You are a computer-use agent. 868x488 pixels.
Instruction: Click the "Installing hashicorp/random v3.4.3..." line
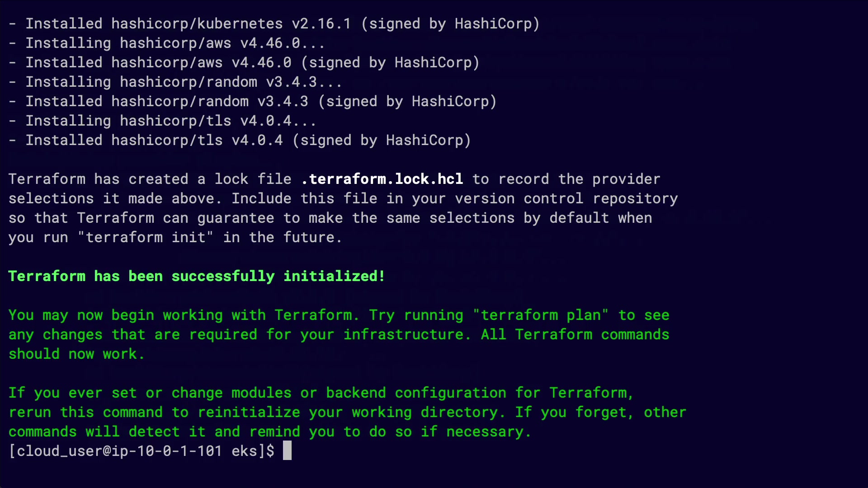pos(184,82)
